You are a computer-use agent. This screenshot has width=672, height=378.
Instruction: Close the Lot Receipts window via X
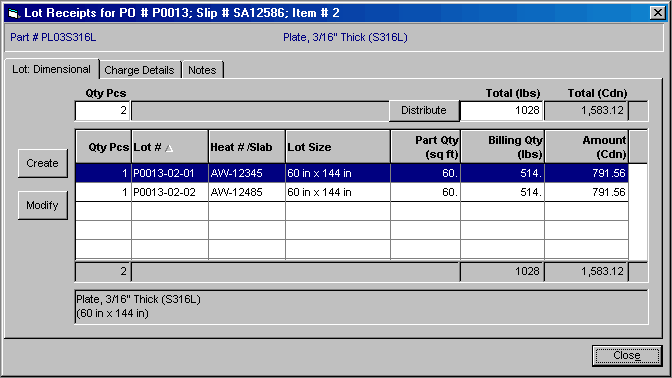[x=657, y=13]
